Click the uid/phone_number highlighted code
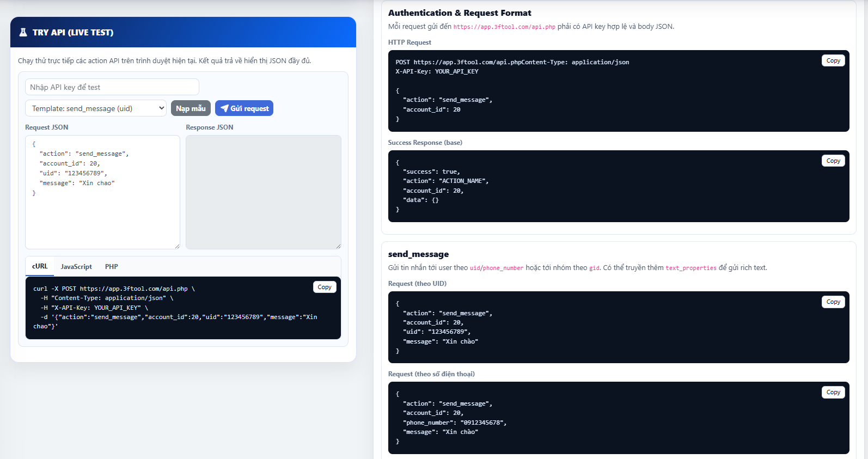The image size is (868, 459). click(496, 267)
